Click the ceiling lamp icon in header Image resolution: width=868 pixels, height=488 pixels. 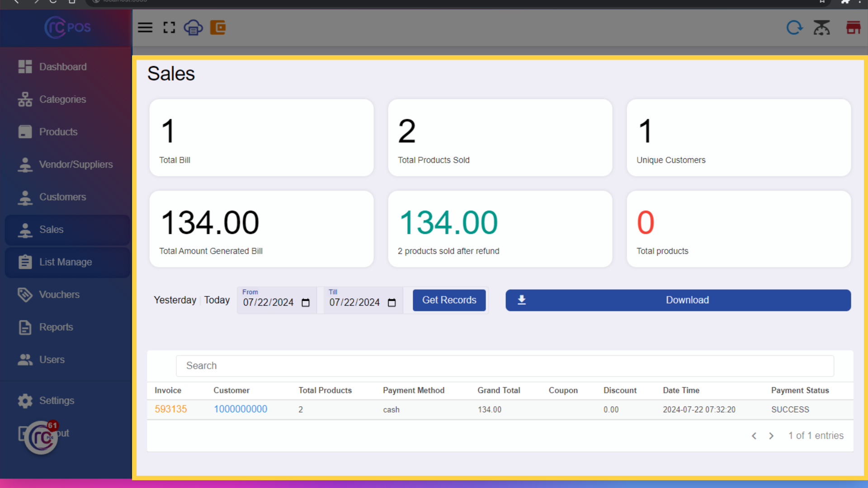tap(821, 28)
